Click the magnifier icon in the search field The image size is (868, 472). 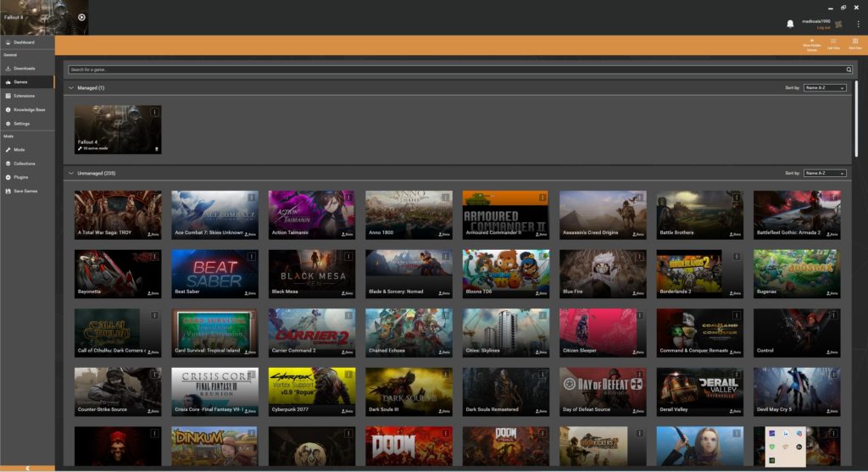tap(848, 69)
